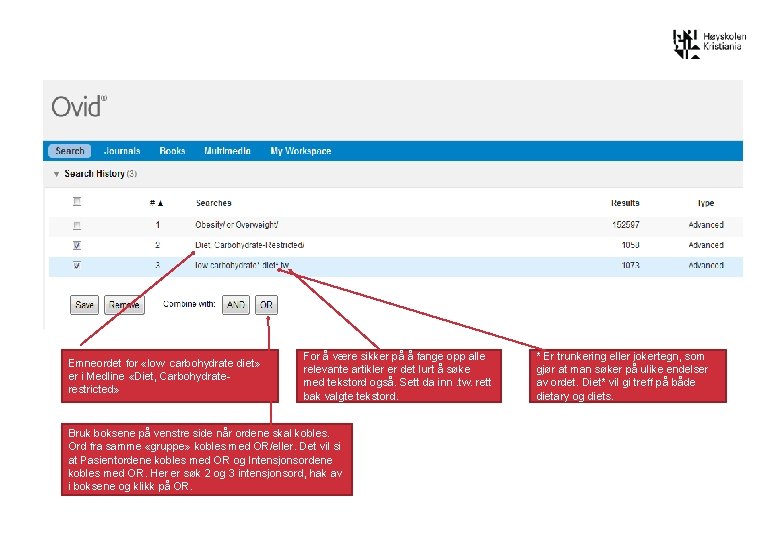The image size is (780, 540).
Task: Uncheck search 3 low carbohydrate diet checkbox
Action: click(77, 265)
